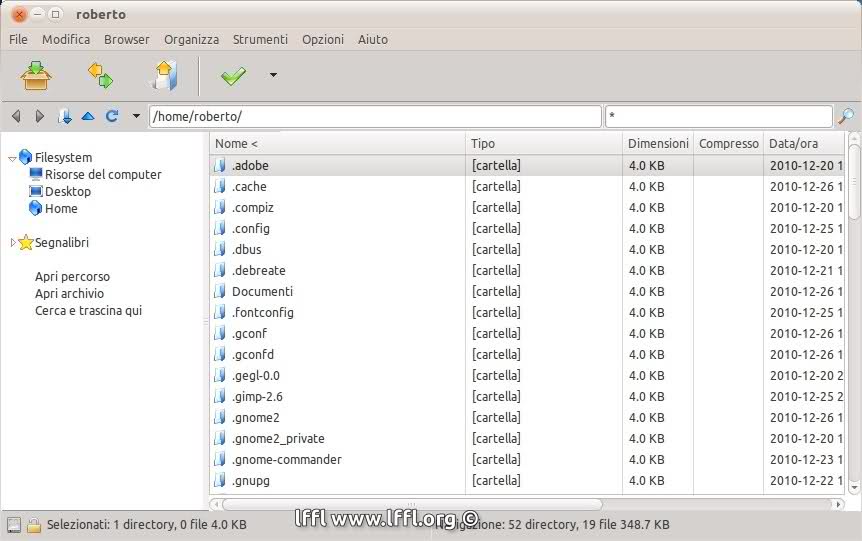The image size is (862, 541).
Task: Click the Convert archive icon with arrows
Action: point(100,75)
